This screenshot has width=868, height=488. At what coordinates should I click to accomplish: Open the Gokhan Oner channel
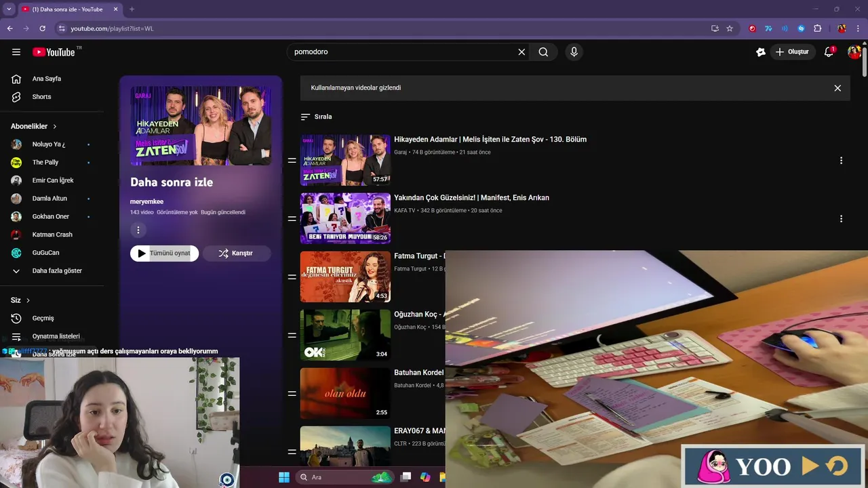pyautogui.click(x=52, y=216)
